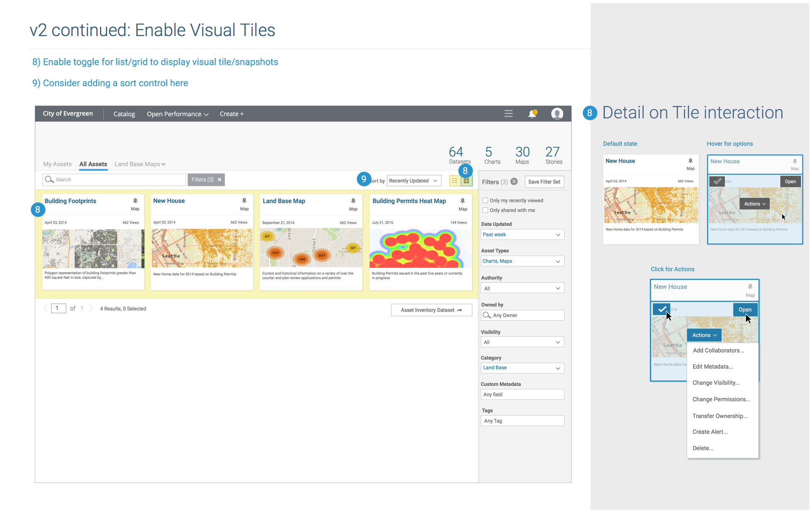812x511 pixels.
Task: Click map pin icon on Building Footprints
Action: tap(135, 201)
